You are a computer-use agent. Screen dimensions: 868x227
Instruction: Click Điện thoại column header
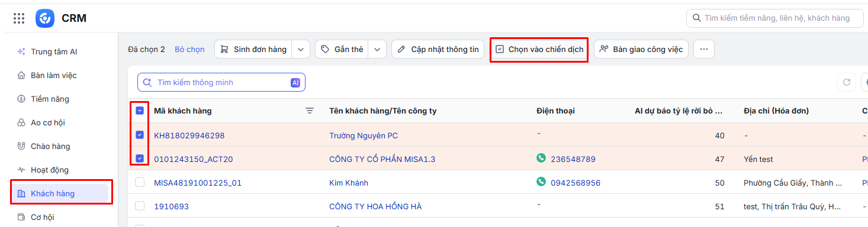[x=555, y=111]
